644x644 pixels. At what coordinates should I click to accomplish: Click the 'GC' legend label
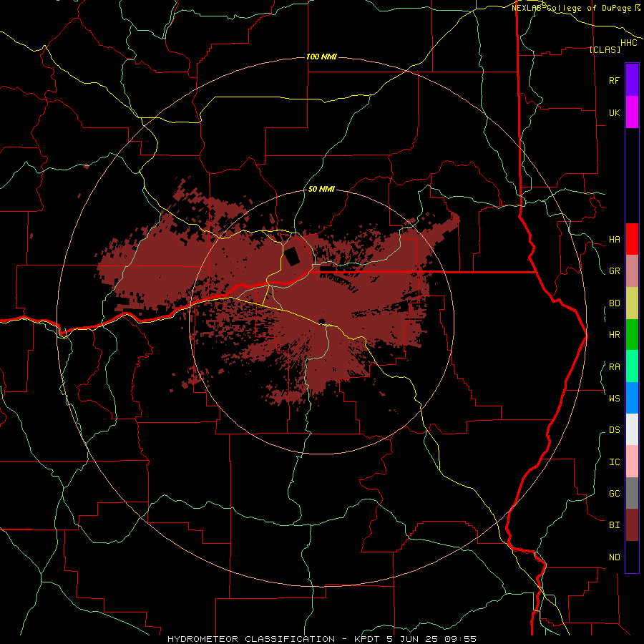click(x=614, y=494)
